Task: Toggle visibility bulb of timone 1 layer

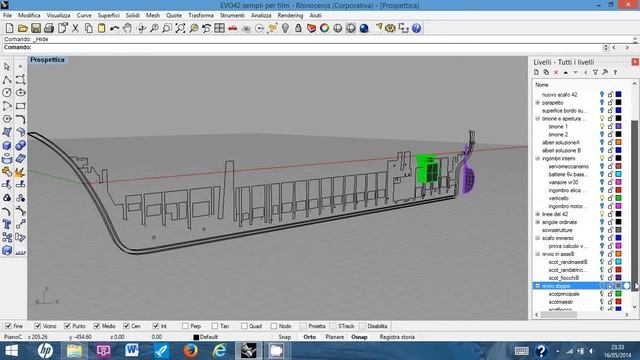Action: pos(602,127)
